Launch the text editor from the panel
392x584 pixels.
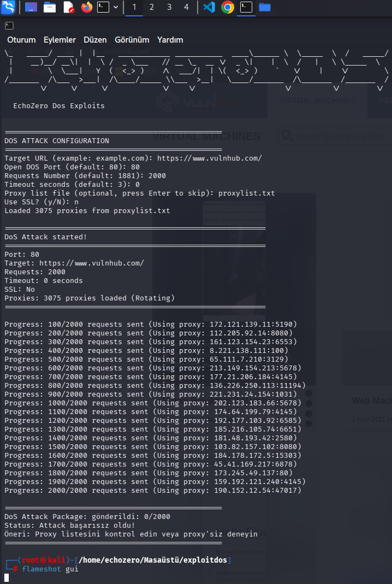pos(68,7)
